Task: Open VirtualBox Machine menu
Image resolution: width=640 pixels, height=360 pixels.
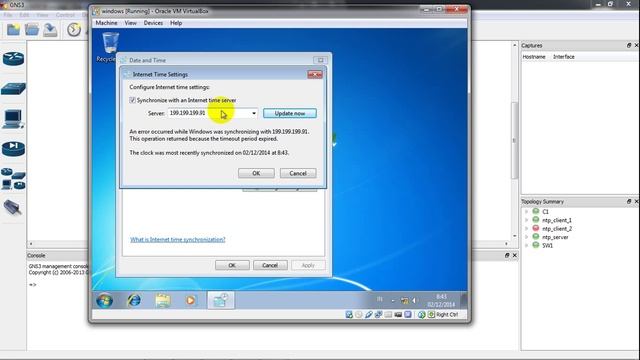Action: 106,23
